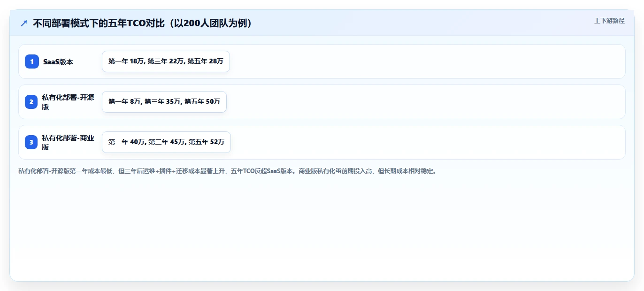Select the 私有化部署-商业版 label
Image resolution: width=644 pixels, height=291 pixels.
coord(69,142)
